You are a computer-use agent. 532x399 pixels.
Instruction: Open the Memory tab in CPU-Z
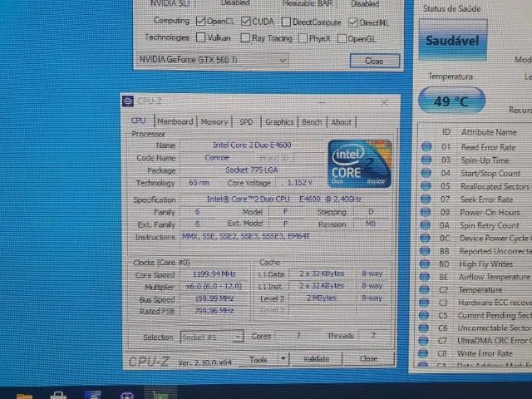click(214, 121)
